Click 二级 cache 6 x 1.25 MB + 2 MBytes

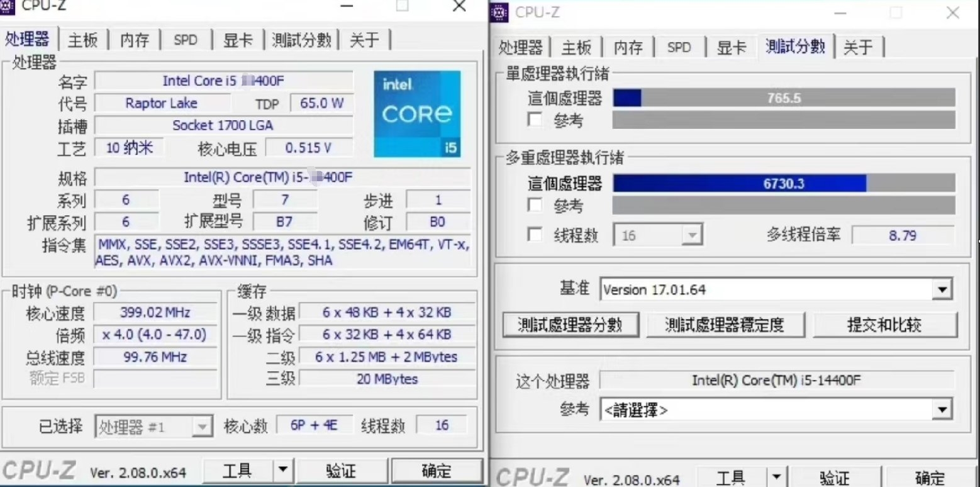pos(387,357)
